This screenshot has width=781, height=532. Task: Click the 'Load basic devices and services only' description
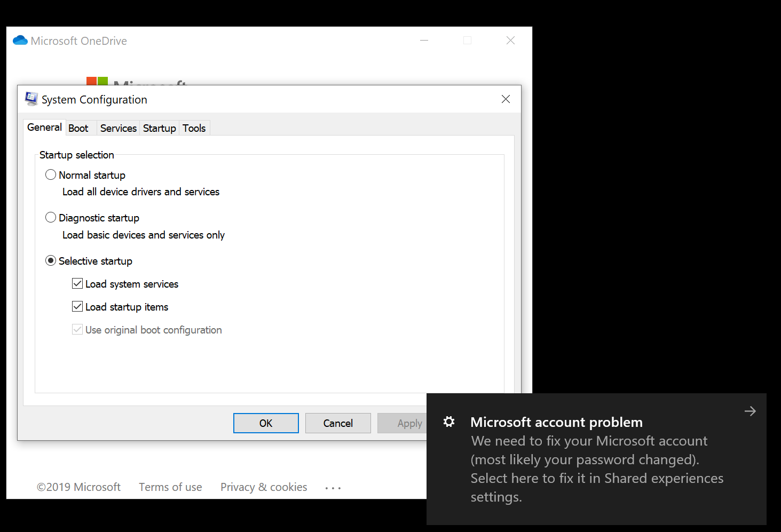tap(144, 235)
